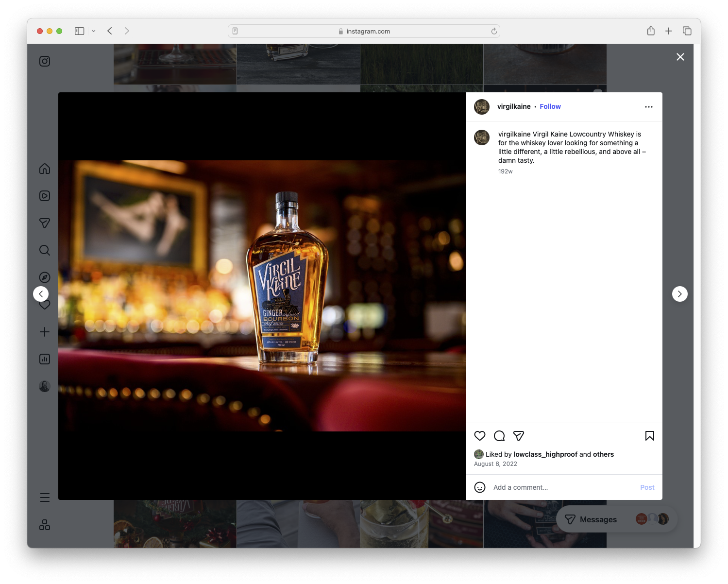Open the emoji picker for commenting
Screen dimensions: 728x584
click(x=480, y=487)
